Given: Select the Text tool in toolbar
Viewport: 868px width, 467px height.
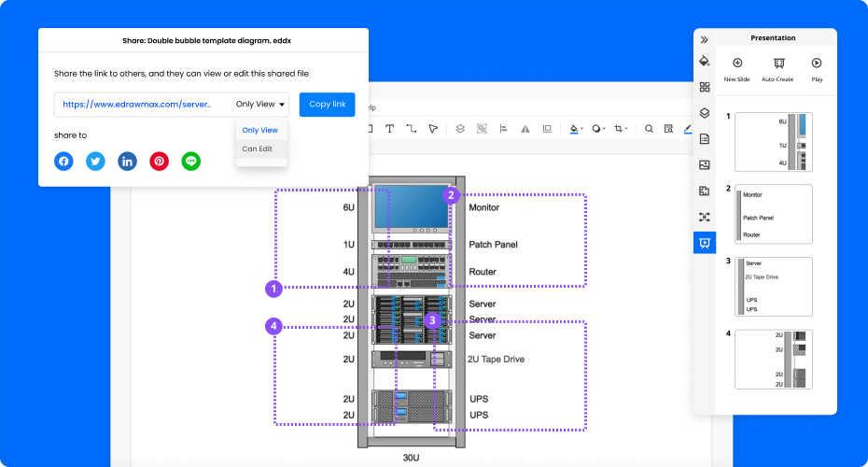Looking at the screenshot, I should 389,129.
